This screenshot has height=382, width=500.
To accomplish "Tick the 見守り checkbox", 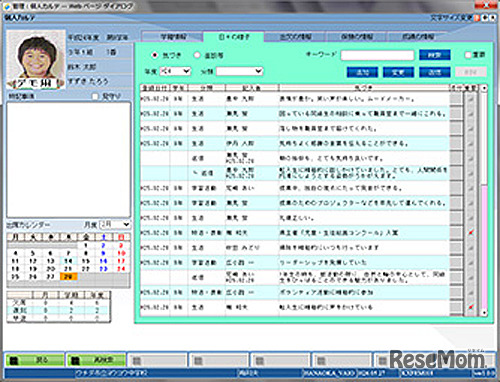I will tap(95, 96).
